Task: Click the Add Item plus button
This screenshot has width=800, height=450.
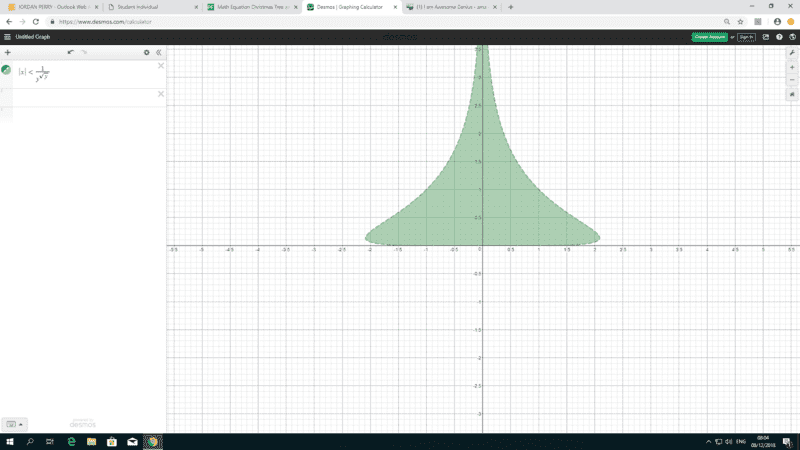Action: coord(8,52)
